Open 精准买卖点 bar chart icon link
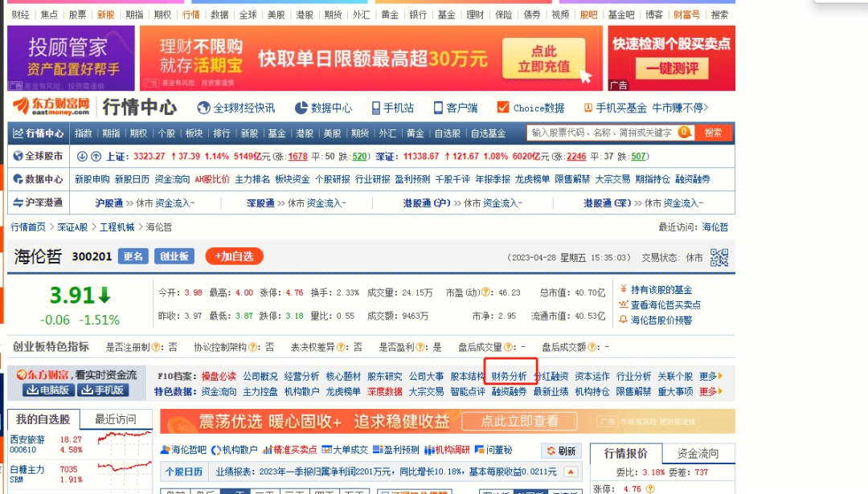Image resolution: width=868 pixels, height=494 pixels. point(268,450)
